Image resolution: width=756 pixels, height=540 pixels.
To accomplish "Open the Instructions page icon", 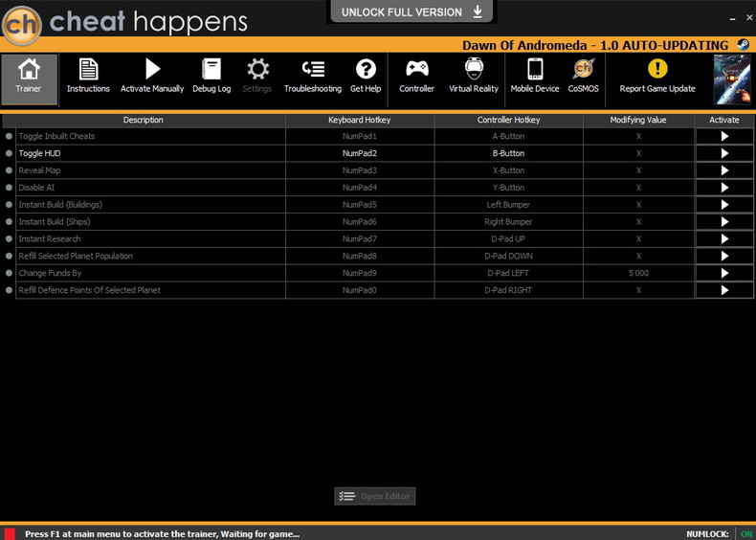I will pos(88,70).
